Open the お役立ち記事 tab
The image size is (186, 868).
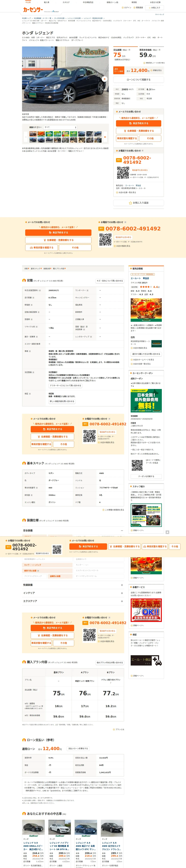pos(155,2)
